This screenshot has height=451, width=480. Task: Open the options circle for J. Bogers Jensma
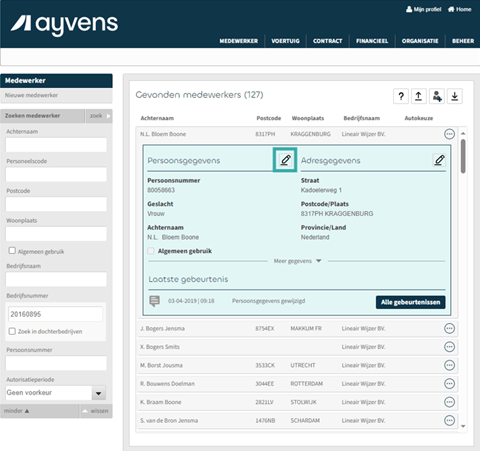(449, 328)
